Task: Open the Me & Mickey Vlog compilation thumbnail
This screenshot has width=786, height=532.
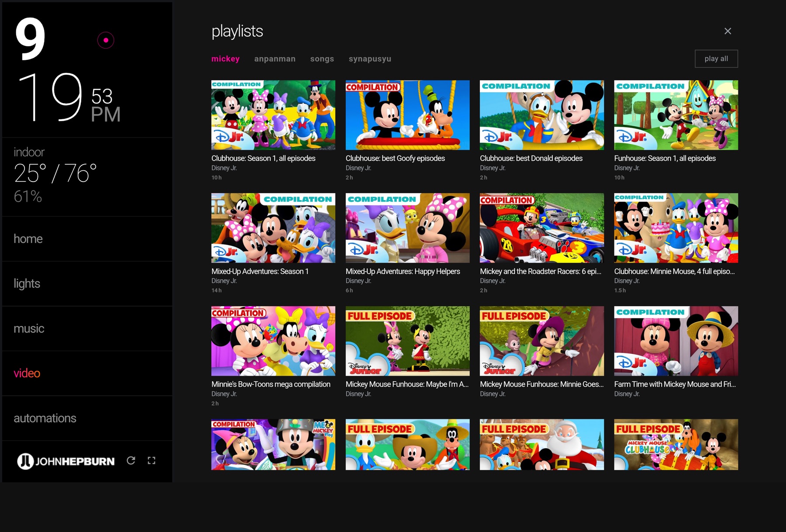Action: (273, 445)
